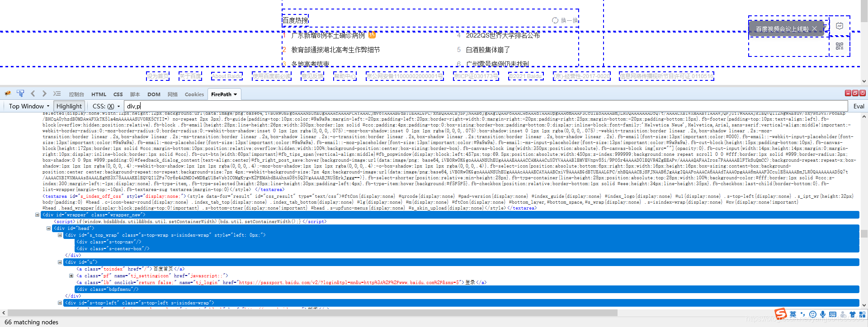868x327 pixels.
Task: Click the page vertical scrollbar down arrow
Action: (864, 81)
